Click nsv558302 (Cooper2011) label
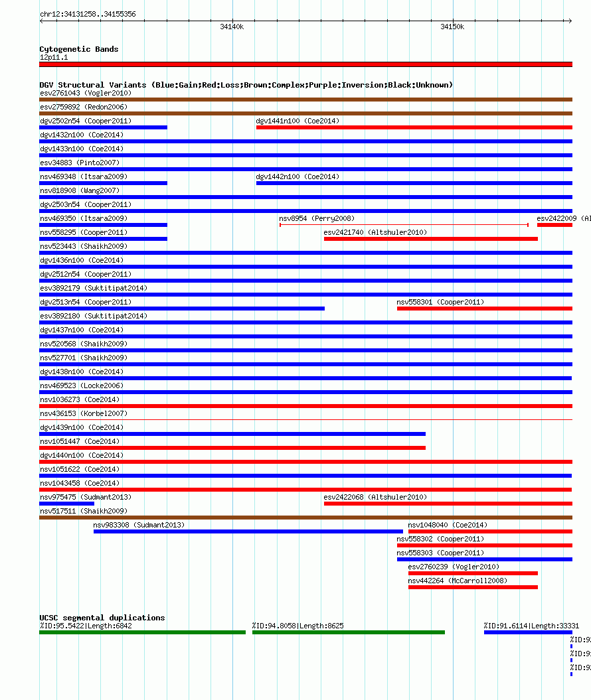Viewport: 591px width, 700px height. click(440, 539)
